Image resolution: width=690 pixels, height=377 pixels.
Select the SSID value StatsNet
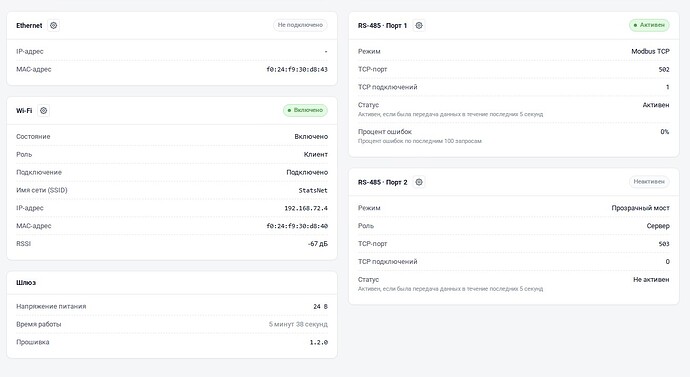pyautogui.click(x=313, y=190)
